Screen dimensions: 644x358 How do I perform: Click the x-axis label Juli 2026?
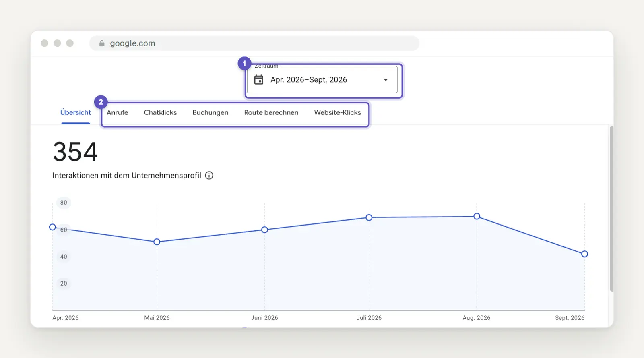[x=369, y=318]
